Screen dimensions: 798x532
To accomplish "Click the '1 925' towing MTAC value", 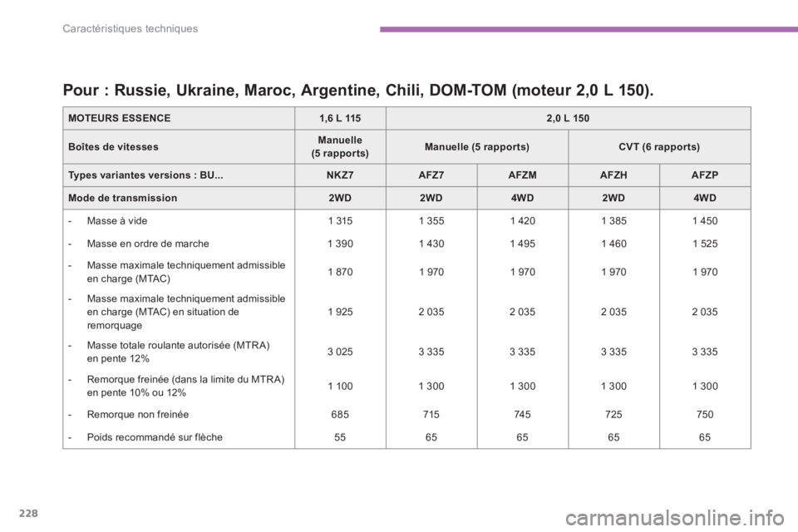I will coord(340,312).
